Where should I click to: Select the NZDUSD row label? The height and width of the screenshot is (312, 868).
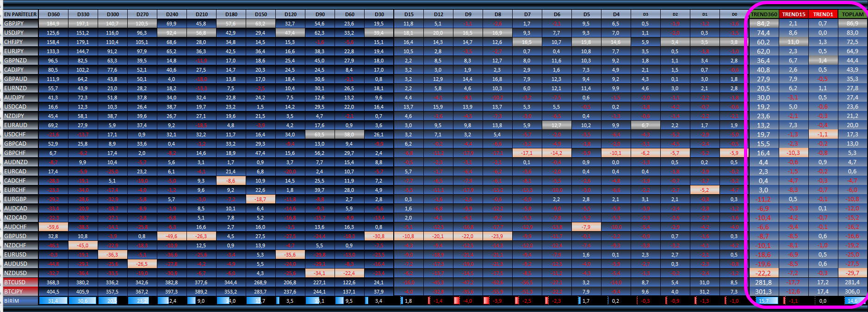(20, 273)
